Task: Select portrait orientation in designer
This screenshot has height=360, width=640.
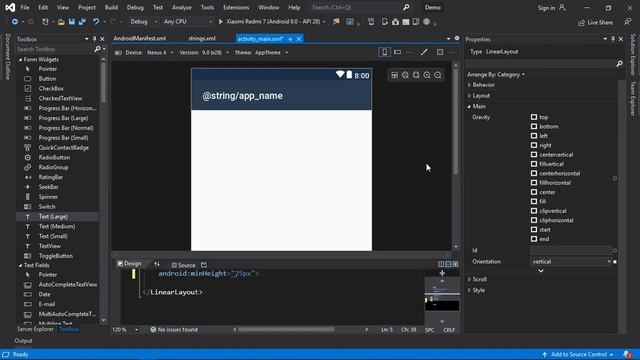Action: point(384,52)
